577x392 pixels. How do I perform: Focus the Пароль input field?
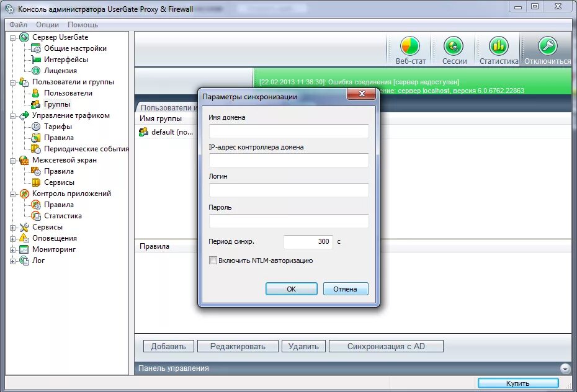(289, 221)
